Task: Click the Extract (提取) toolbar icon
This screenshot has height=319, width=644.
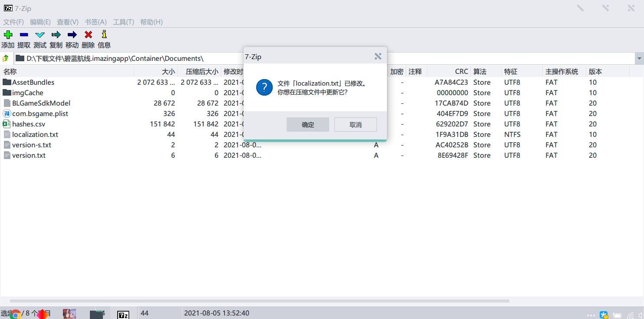Action: [x=24, y=35]
